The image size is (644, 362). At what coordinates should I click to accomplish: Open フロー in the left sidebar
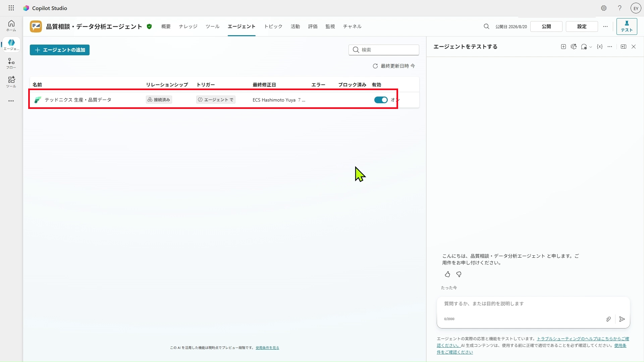point(11,63)
